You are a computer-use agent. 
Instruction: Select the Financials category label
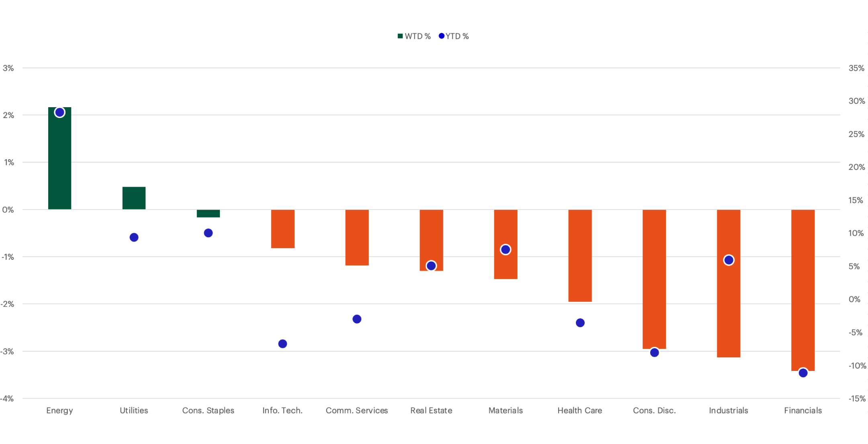[802, 410]
